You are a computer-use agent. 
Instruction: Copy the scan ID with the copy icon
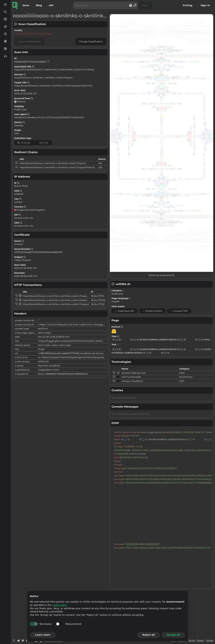(48, 61)
